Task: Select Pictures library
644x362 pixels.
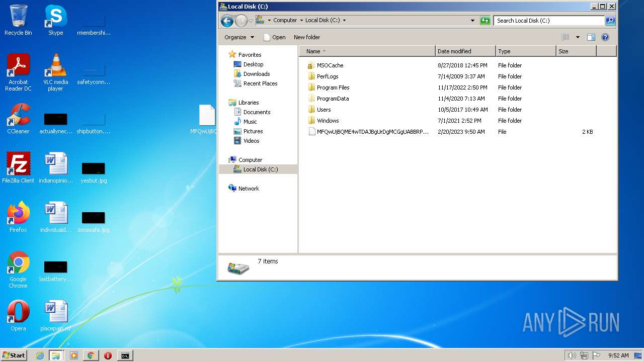Action: point(248,131)
